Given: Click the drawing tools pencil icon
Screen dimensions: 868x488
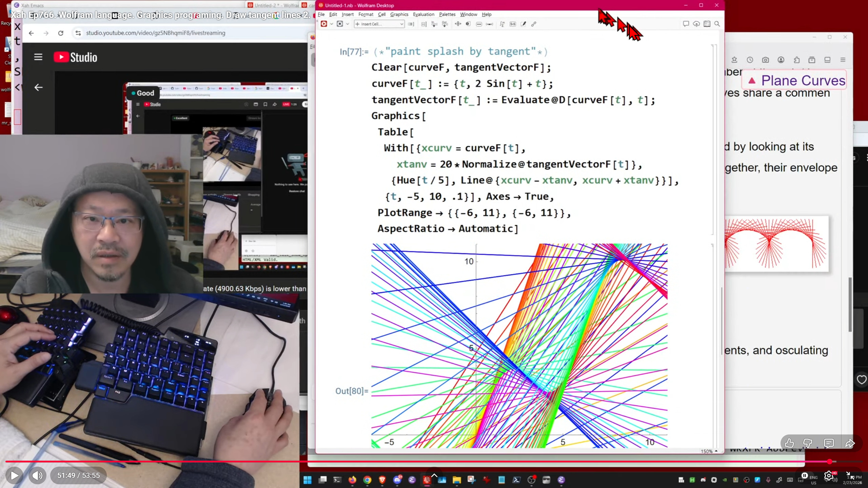Looking at the screenshot, I should pyautogui.click(x=523, y=24).
